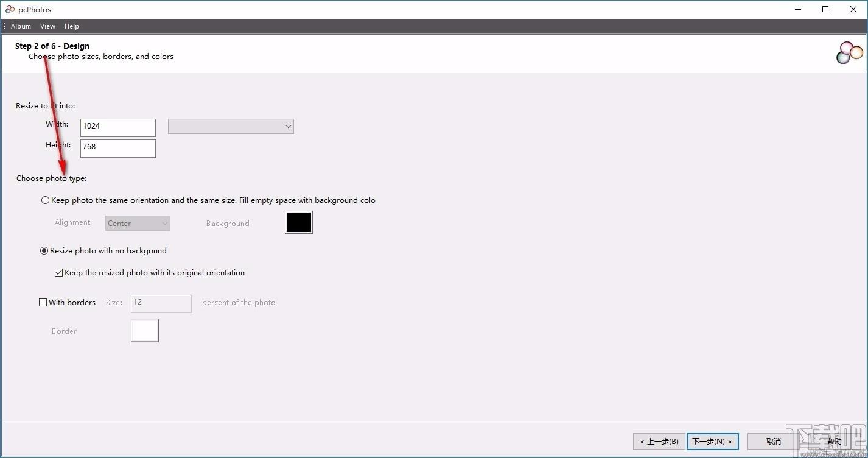Open the Help menu
This screenshot has height=458, width=868.
point(72,26)
